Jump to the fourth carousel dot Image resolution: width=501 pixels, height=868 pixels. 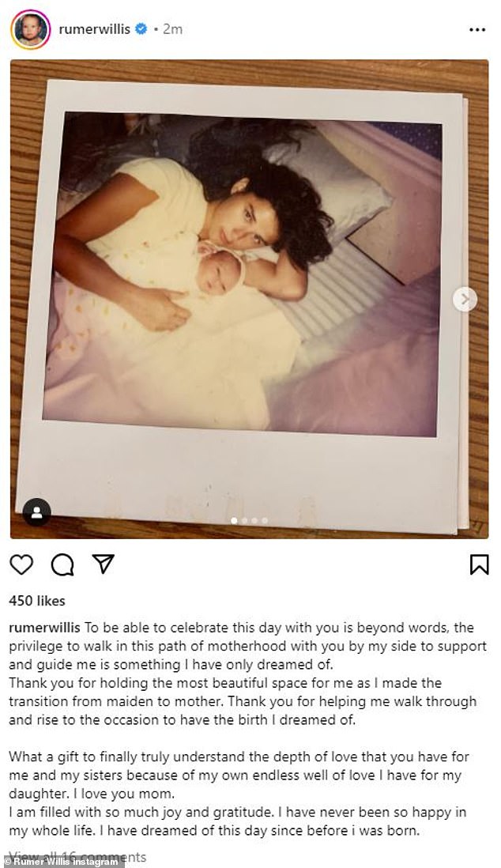(x=265, y=520)
